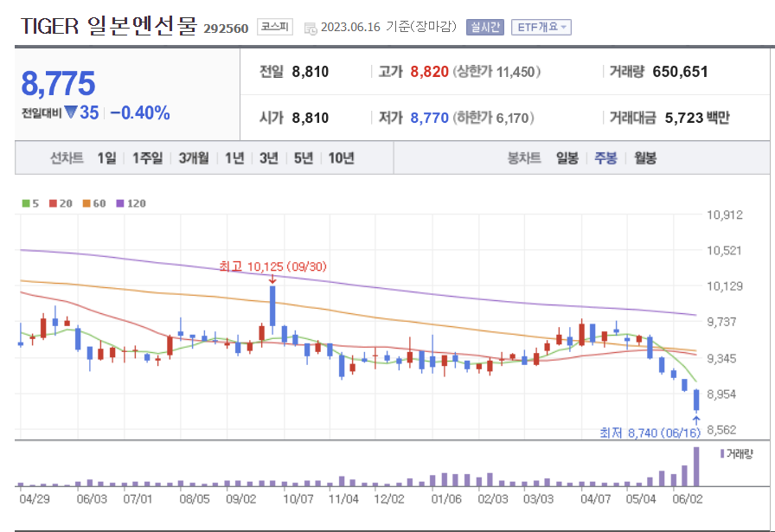Image resolution: width=775 pixels, height=532 pixels.
Task: Click the stock code 292560
Action: [x=226, y=29]
